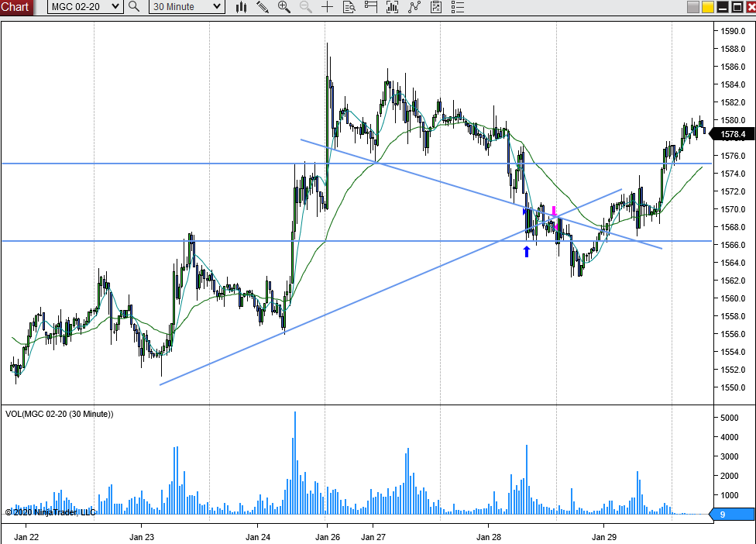The width and height of the screenshot is (756, 544).
Task: Click the instrument search magnifier icon
Action: [134, 7]
